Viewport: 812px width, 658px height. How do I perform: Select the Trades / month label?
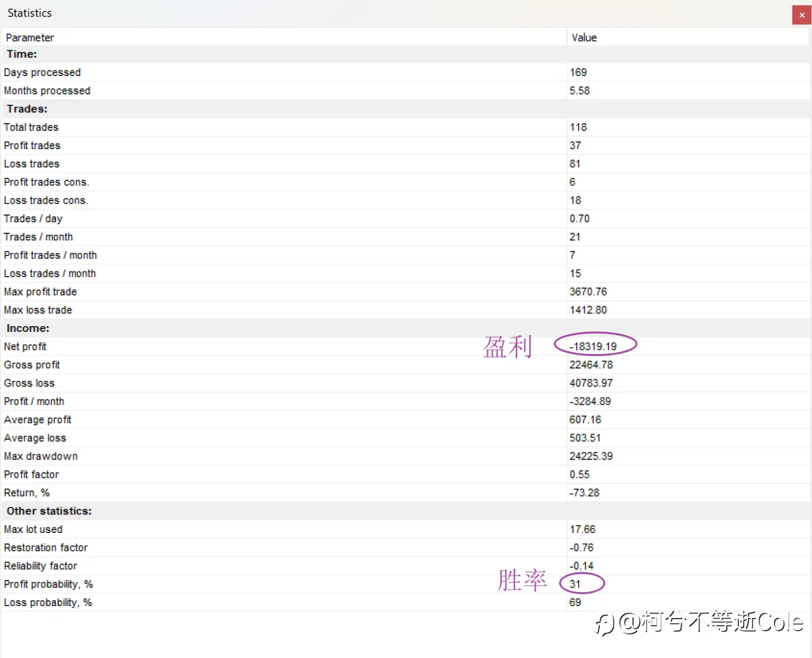point(38,237)
